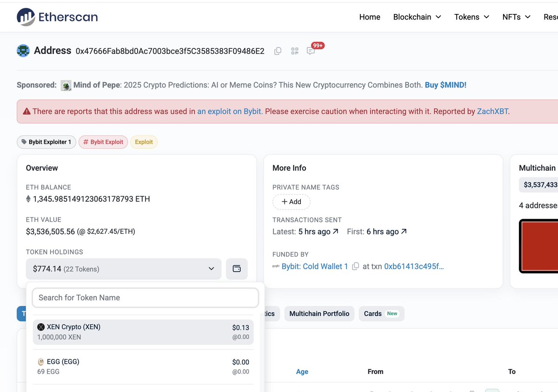
Task: Click inside the token name search field
Action: point(145,298)
